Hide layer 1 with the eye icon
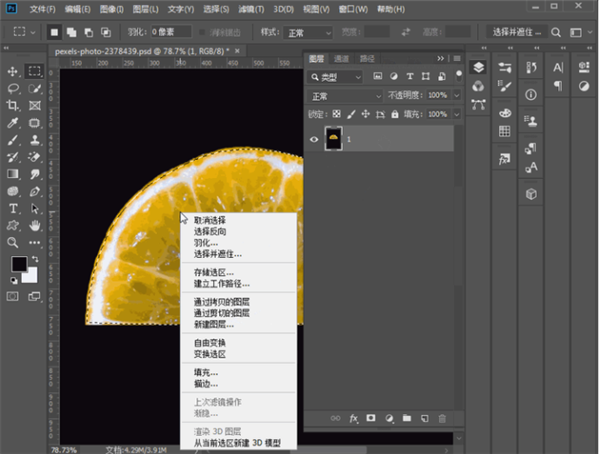The width and height of the screenshot is (600, 454). point(314,139)
